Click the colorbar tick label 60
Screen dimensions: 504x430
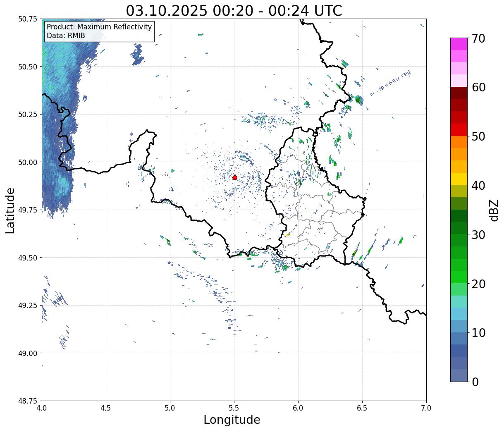(478, 87)
